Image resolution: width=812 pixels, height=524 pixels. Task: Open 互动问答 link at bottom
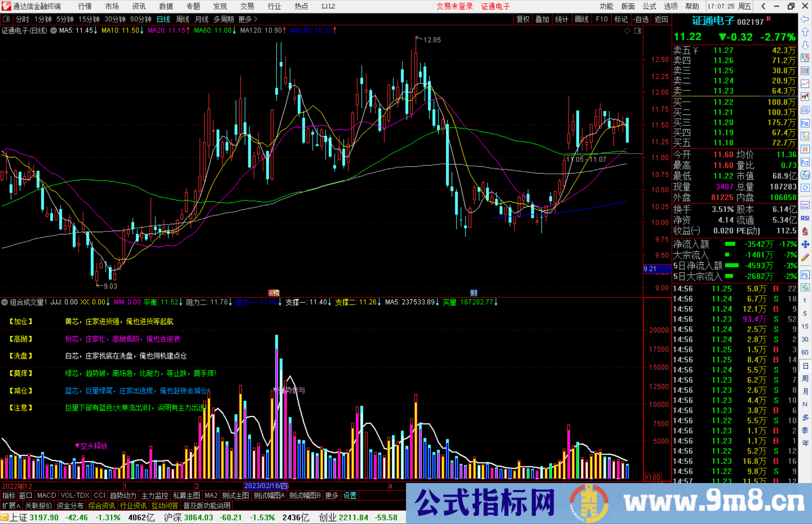tap(165, 506)
